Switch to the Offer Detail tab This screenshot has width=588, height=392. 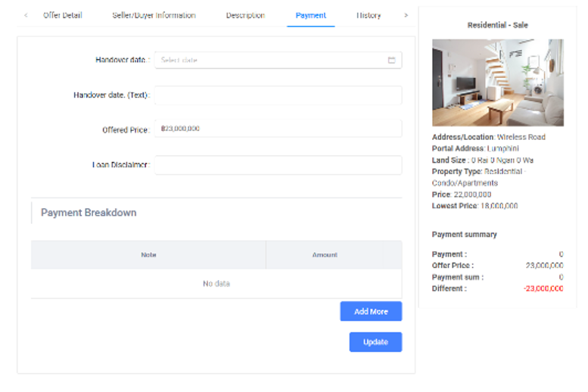coord(62,15)
